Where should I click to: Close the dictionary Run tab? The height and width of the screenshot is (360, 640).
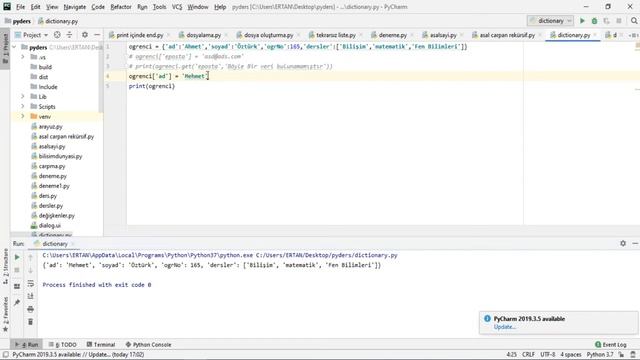coord(73,244)
